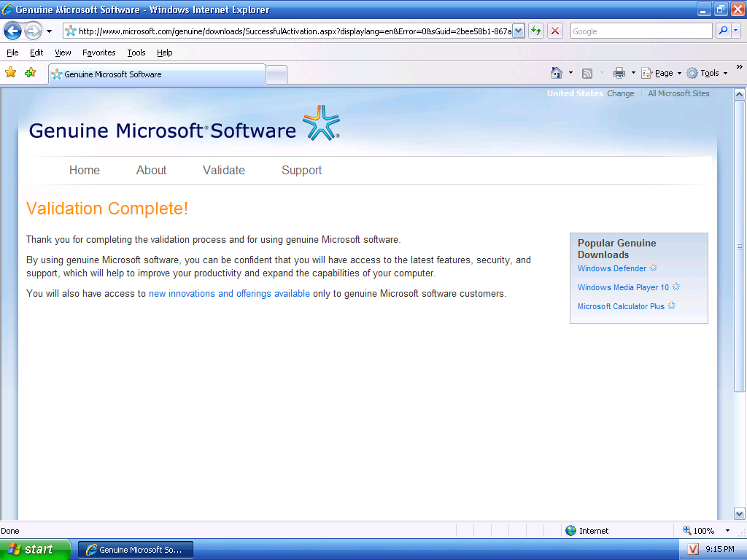
Task: Open the Validate page link
Action: pos(223,170)
